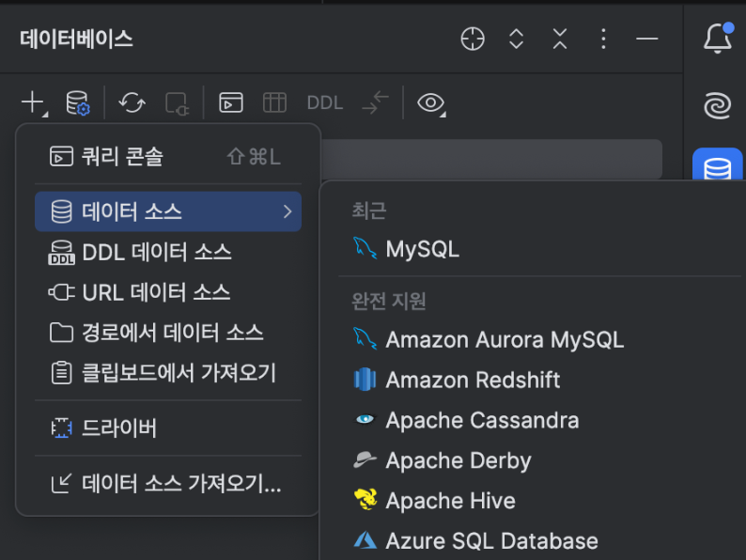Select 데이터 소스 가져오기... menu item
Screen dimensions: 746x560
tap(168, 483)
